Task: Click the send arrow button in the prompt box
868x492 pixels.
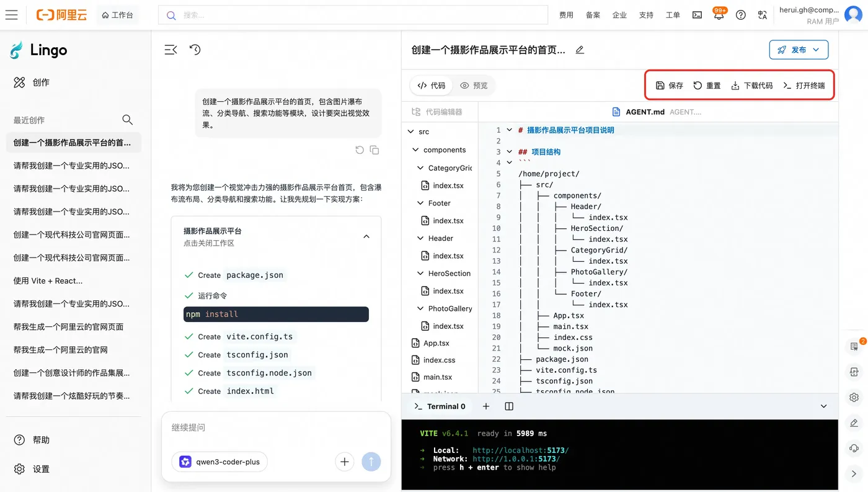Action: click(371, 462)
